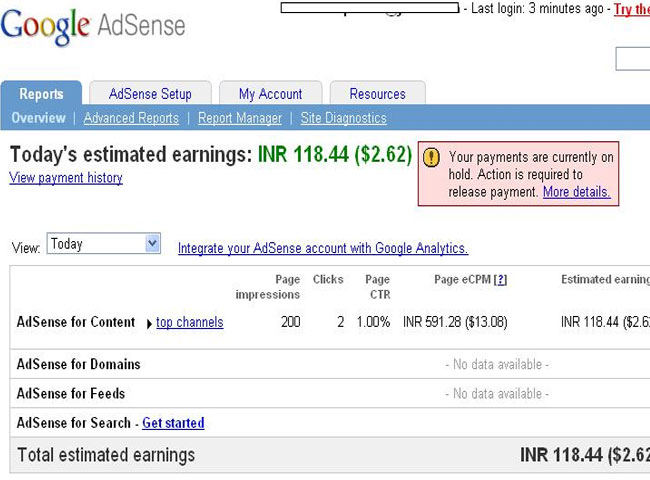Click the AdSense for Content row label

[x=76, y=322]
